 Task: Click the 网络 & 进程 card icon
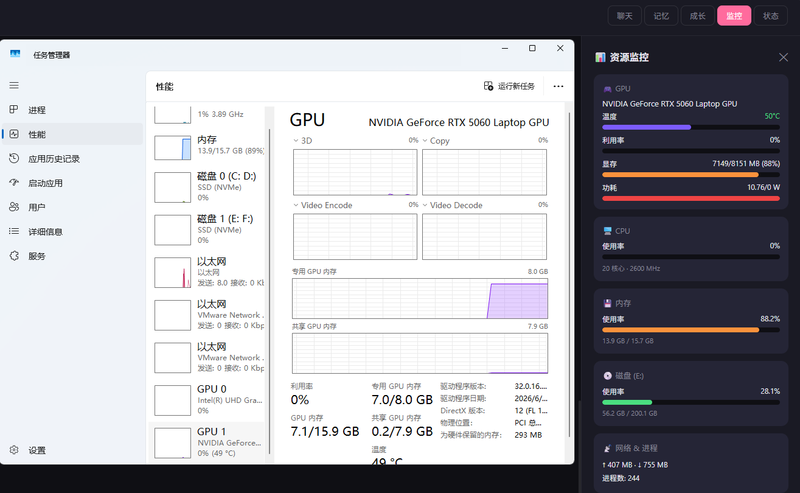607,448
